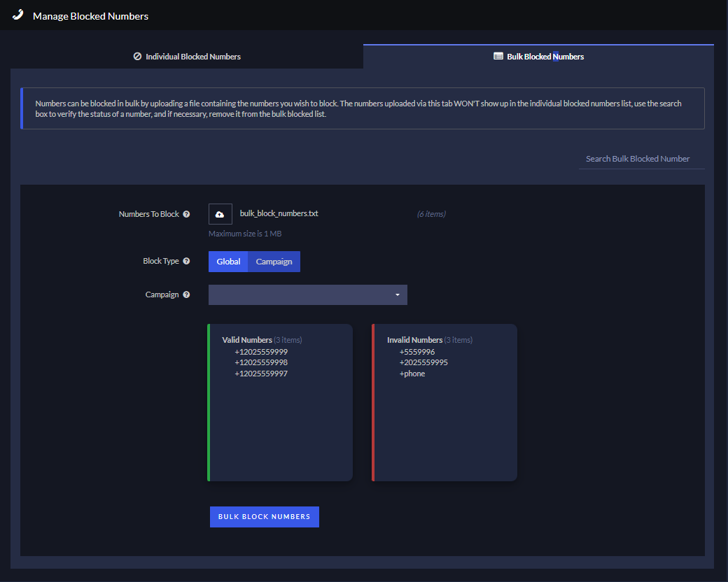Click invalid number +2025559995
728x582 pixels.
423,362
